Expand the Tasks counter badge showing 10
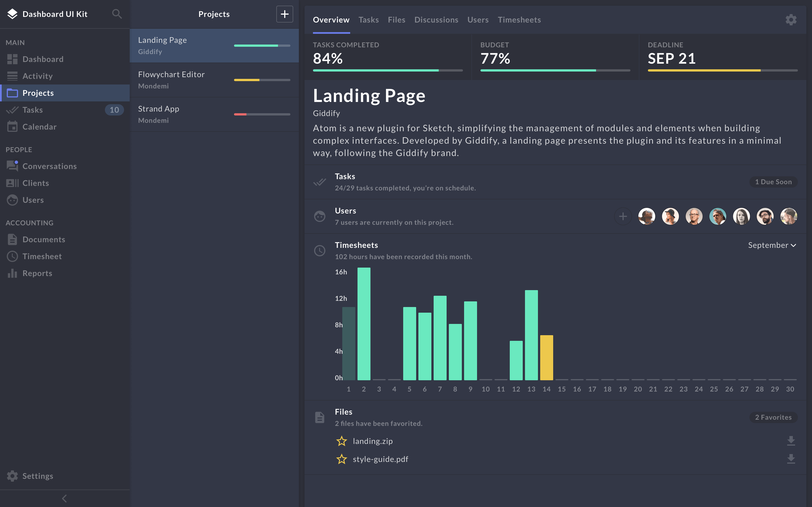The height and width of the screenshot is (507, 812). [x=114, y=110]
